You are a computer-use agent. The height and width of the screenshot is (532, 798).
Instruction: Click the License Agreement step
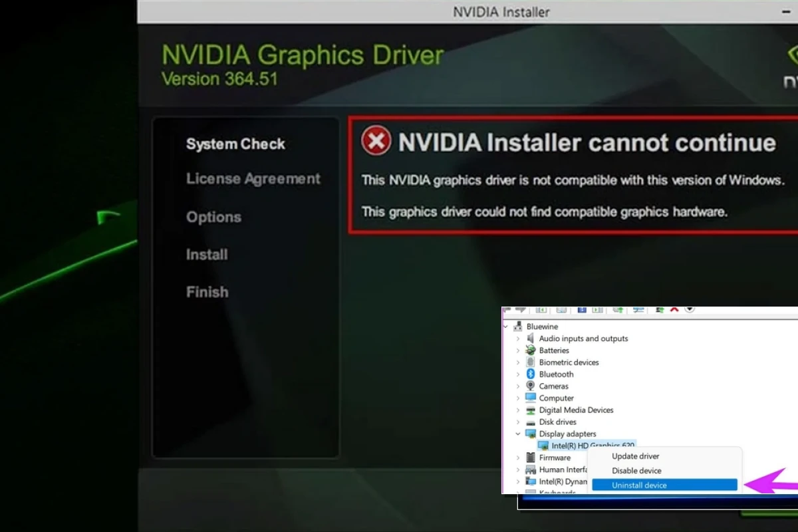click(x=253, y=179)
